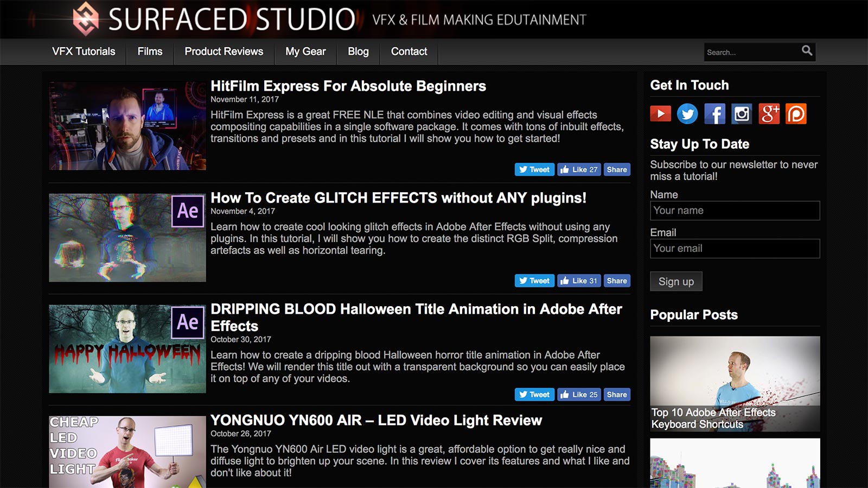868x488 pixels.
Task: Open the Patreon social icon
Action: point(796,114)
